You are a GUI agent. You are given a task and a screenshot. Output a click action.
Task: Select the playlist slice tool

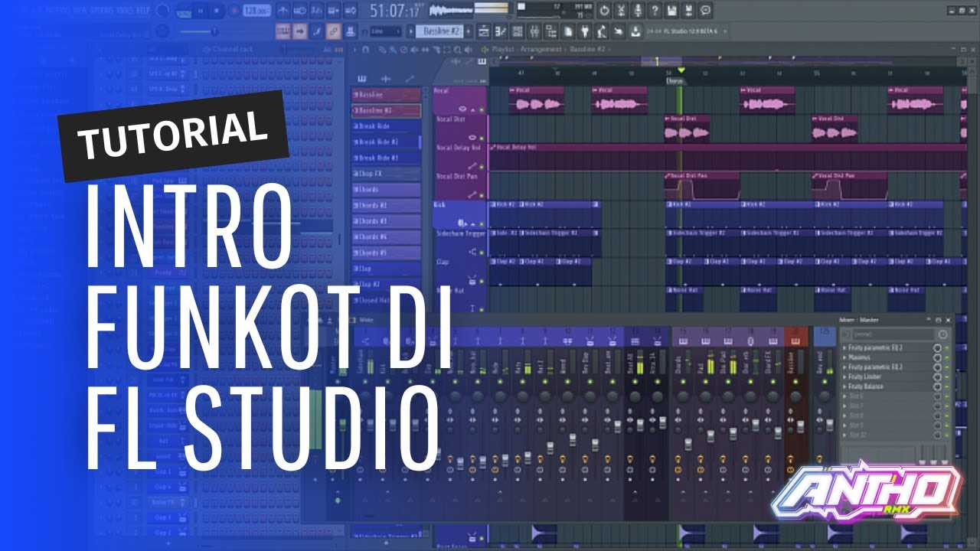pos(436,50)
